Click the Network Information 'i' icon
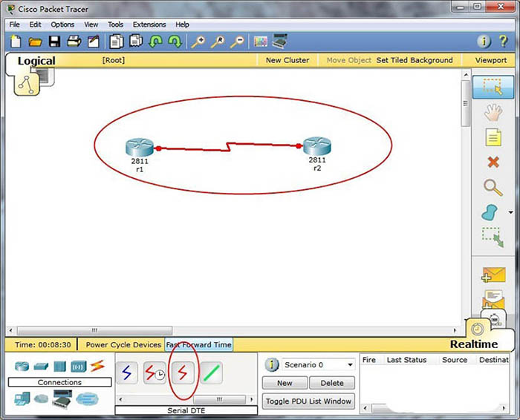Screen dimensions: 520x420 pos(484,42)
